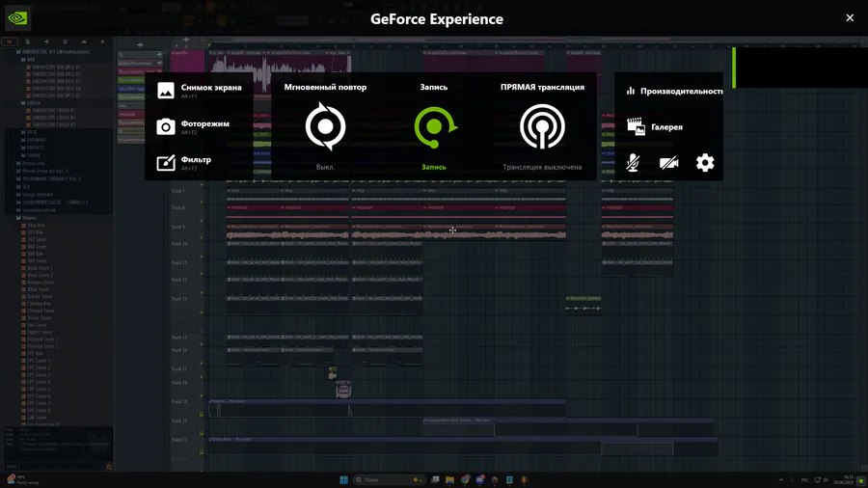
Task: Select sample OMORICORE 808 BASS #4
Action: 53,89
